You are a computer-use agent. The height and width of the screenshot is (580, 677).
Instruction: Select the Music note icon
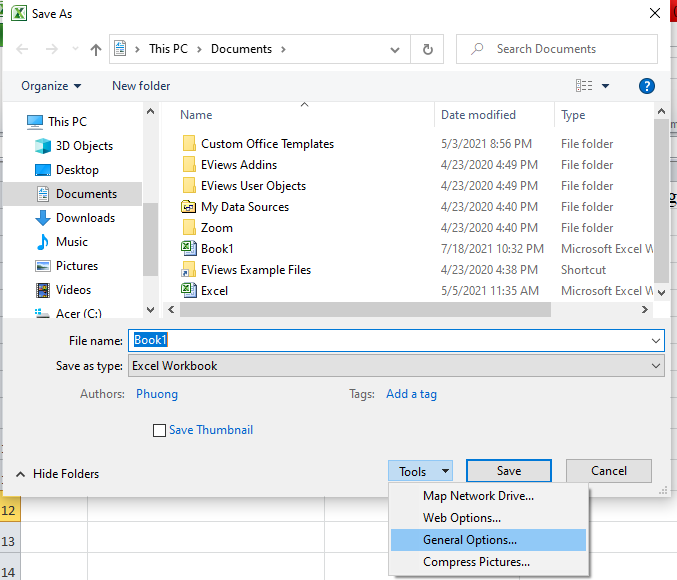coord(43,242)
